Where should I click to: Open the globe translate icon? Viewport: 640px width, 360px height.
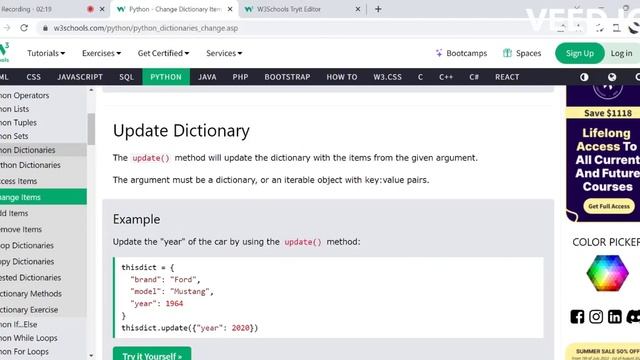(611, 77)
